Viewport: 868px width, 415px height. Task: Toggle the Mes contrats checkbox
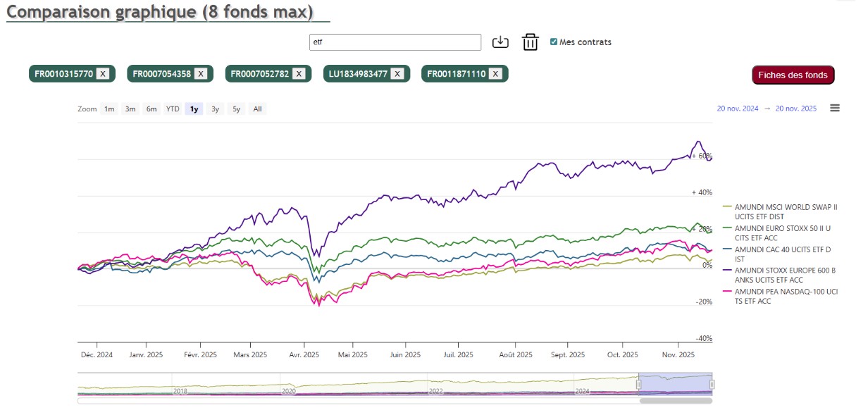[554, 42]
